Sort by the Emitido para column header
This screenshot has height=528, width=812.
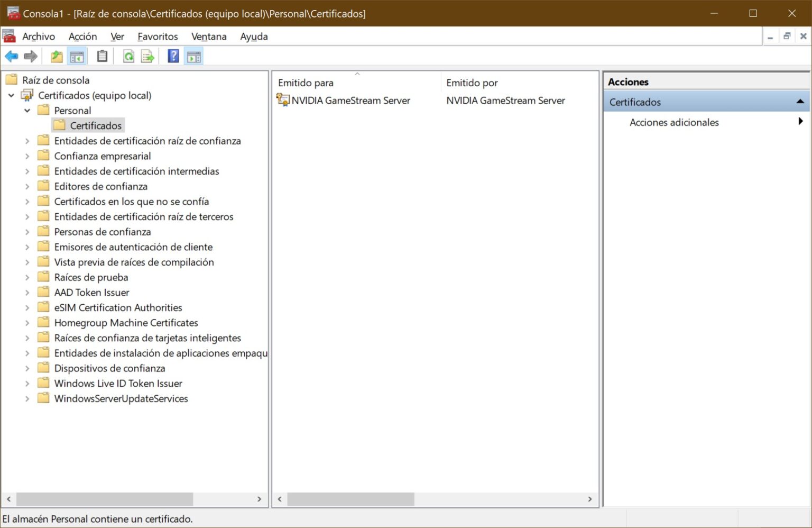click(x=357, y=83)
